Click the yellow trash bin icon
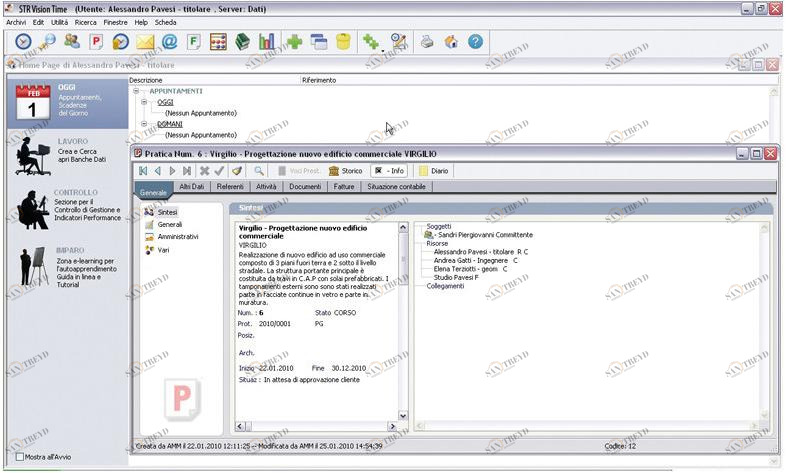The image size is (786, 473). 343,42
